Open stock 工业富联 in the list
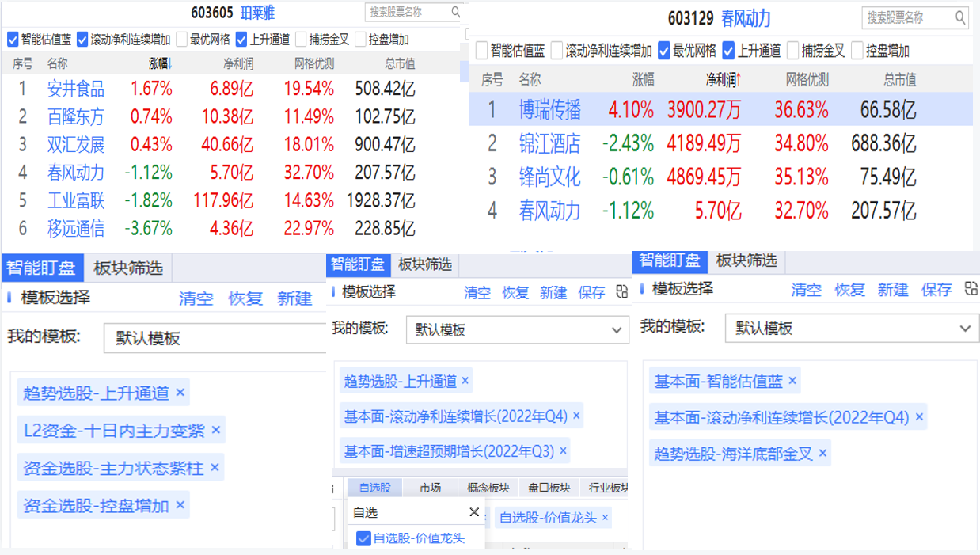This screenshot has width=980, height=555. pyautogui.click(x=75, y=201)
